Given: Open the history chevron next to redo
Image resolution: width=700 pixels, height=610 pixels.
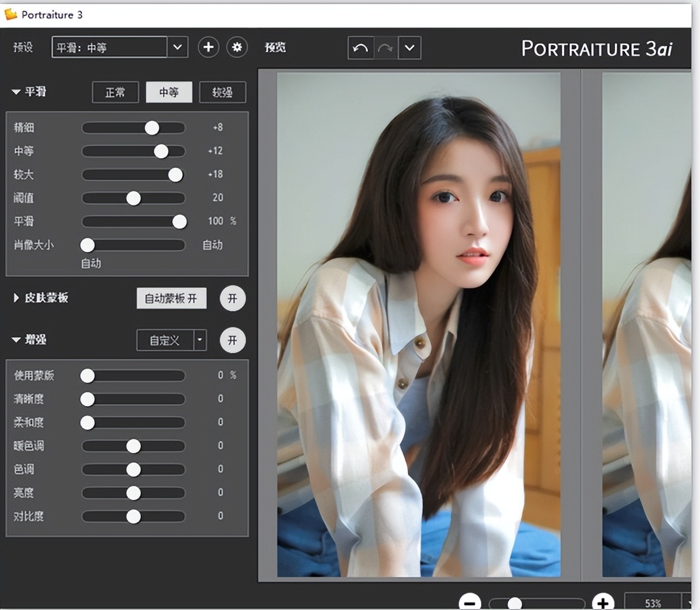Looking at the screenshot, I should 409,48.
